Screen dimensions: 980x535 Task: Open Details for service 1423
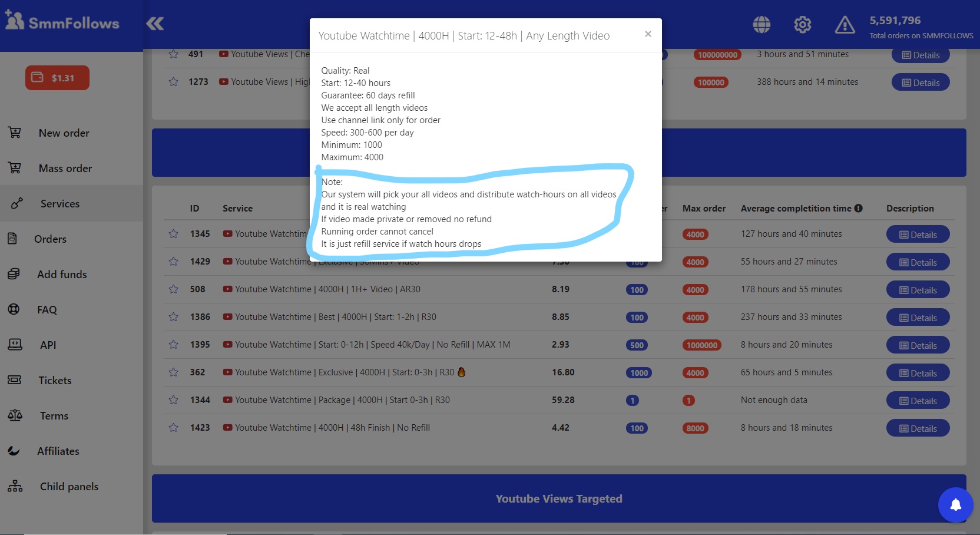pos(918,428)
